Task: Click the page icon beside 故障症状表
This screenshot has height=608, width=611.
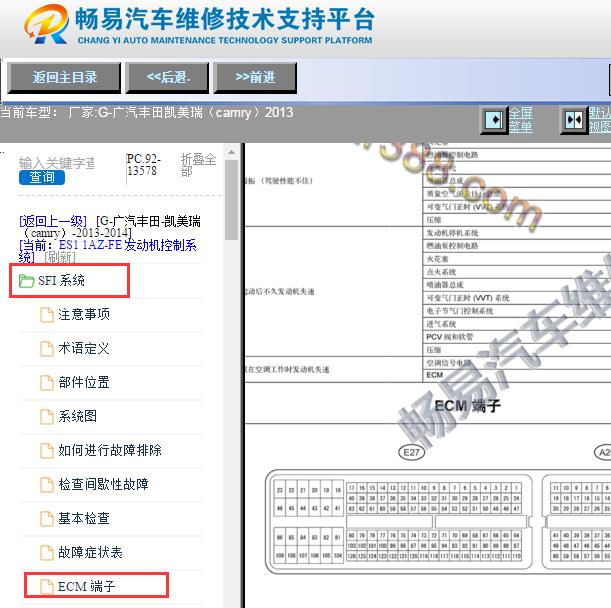Action: 47,553
